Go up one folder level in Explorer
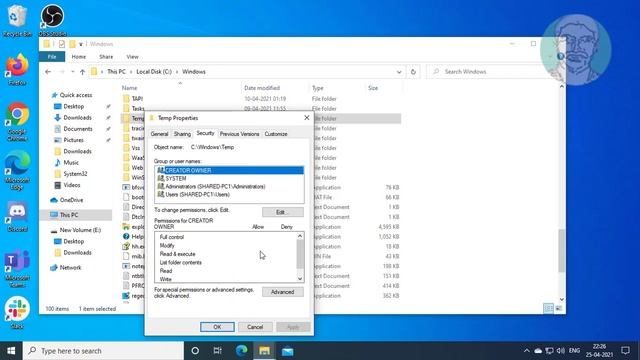640x360 pixels. click(82, 72)
